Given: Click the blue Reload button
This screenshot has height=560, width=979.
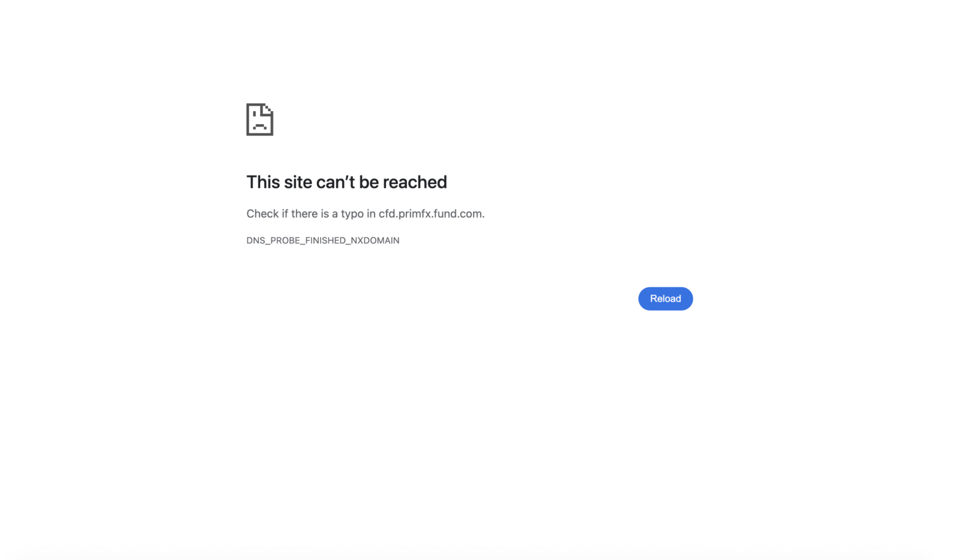Looking at the screenshot, I should click(x=665, y=298).
